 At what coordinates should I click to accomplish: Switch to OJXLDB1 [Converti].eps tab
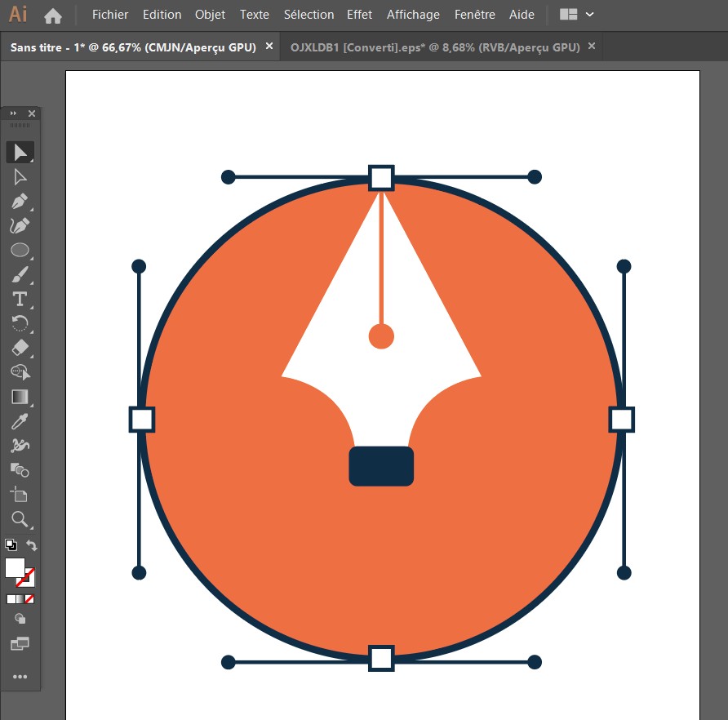click(435, 47)
